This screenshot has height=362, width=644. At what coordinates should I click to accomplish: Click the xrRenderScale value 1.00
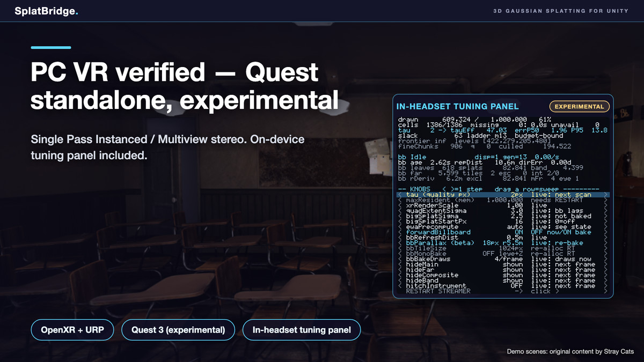click(515, 205)
